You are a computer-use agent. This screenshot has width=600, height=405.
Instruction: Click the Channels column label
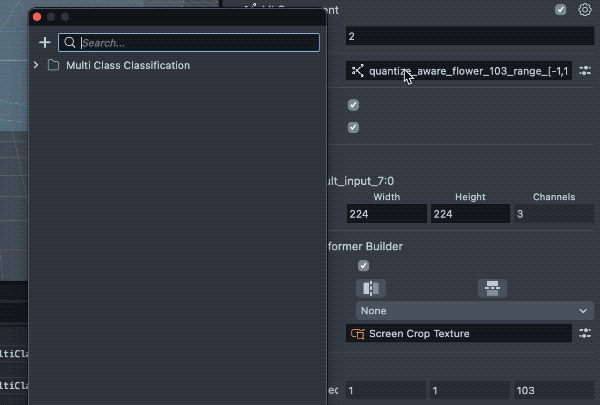[x=554, y=197]
